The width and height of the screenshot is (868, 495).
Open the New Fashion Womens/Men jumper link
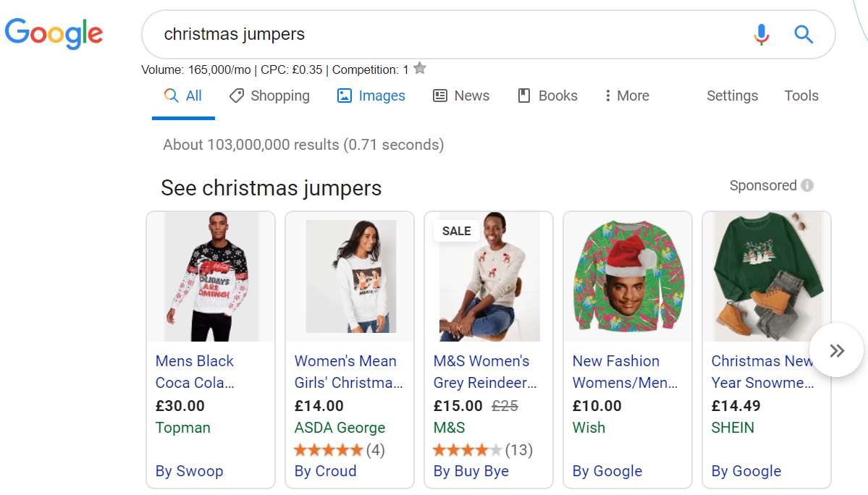click(x=625, y=371)
